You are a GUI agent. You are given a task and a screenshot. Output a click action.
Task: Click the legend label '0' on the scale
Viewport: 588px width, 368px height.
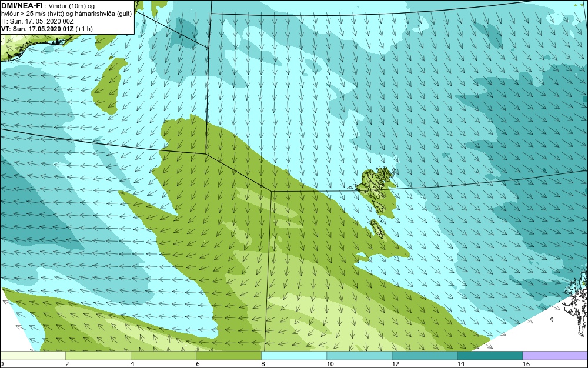tap(2, 364)
